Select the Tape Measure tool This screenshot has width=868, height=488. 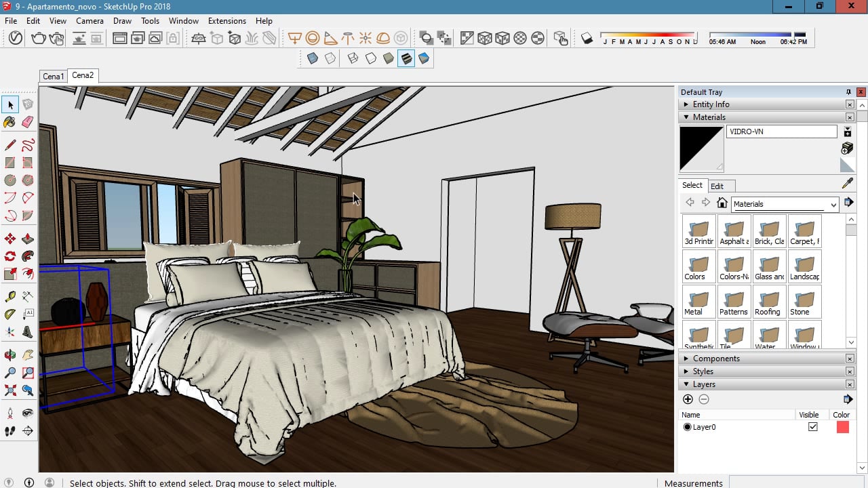(10, 297)
